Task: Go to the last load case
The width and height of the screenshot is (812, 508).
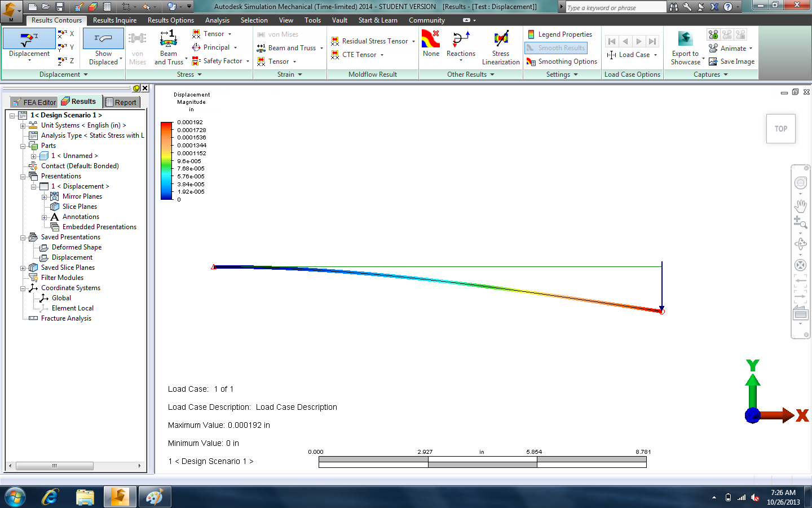Action: click(x=652, y=41)
